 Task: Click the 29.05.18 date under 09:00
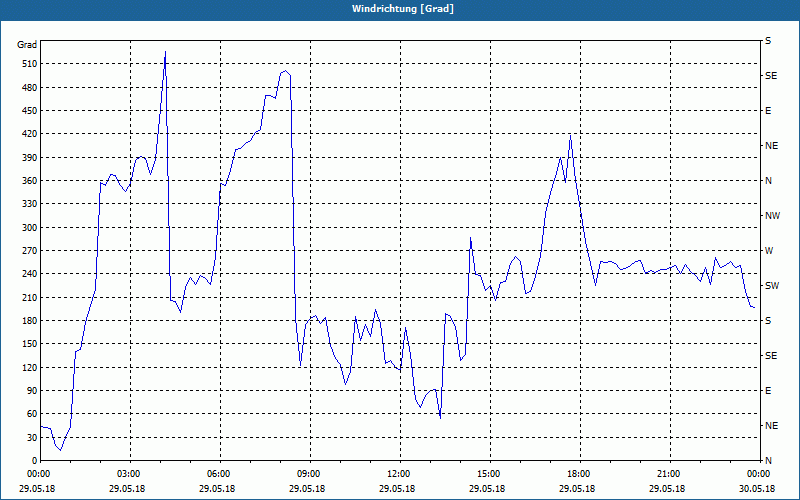pos(307,489)
